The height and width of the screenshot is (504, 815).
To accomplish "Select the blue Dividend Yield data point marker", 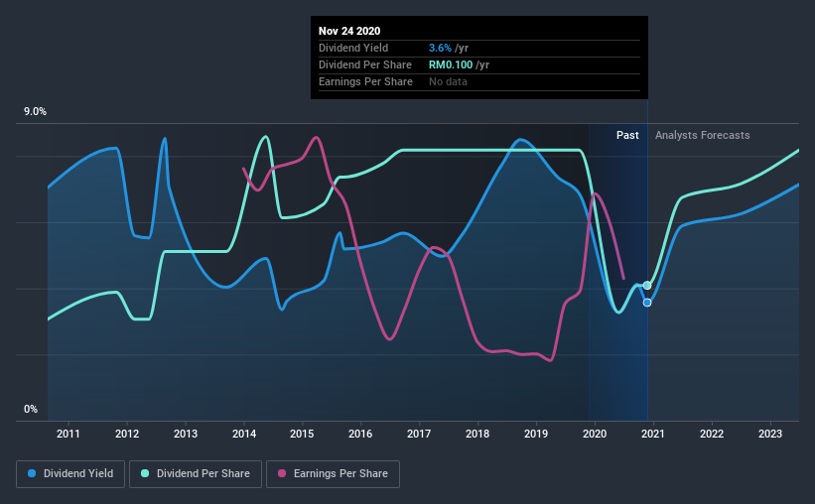I will 647,303.
